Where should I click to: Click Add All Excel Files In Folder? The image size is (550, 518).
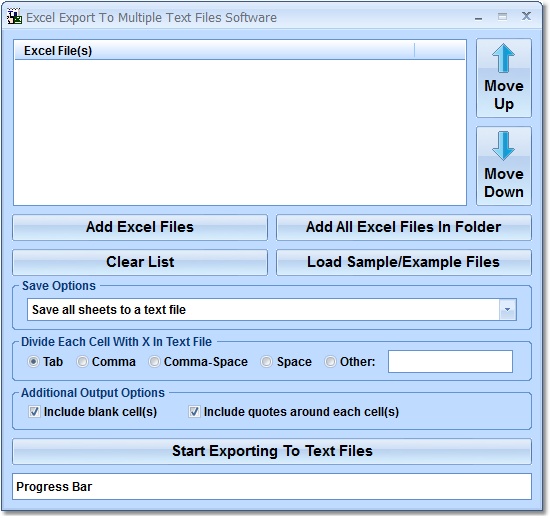(404, 227)
